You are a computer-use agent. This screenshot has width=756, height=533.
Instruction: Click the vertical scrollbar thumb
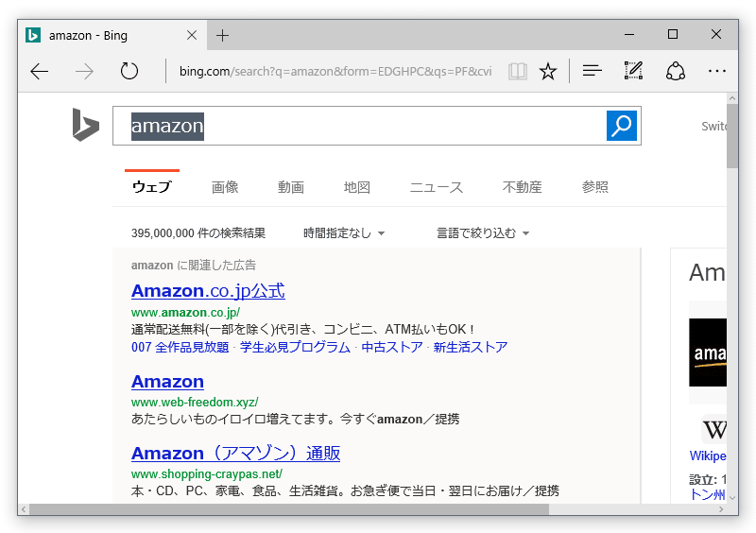coord(732,136)
